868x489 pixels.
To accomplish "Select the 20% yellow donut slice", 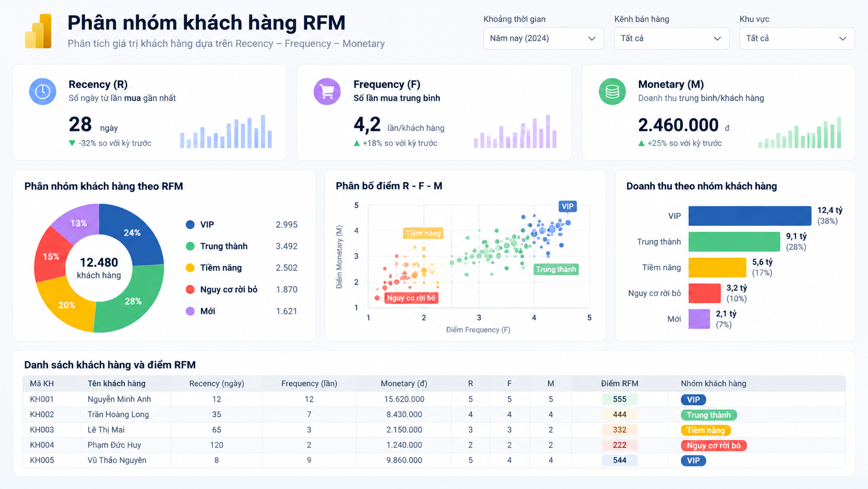I will 66,305.
